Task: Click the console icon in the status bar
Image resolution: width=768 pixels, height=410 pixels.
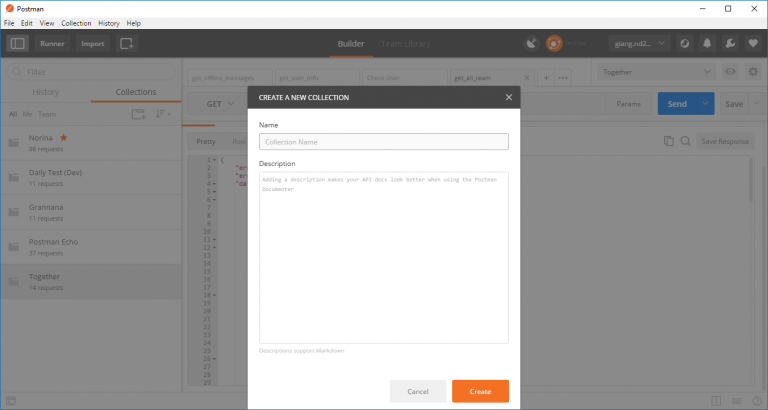Action: (x=11, y=401)
